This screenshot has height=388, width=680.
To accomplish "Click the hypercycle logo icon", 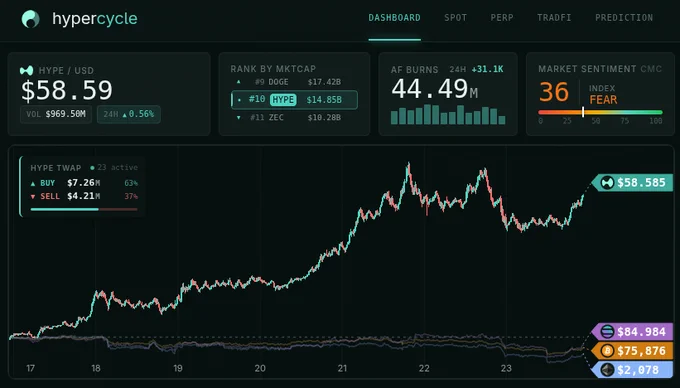I will [x=30, y=19].
